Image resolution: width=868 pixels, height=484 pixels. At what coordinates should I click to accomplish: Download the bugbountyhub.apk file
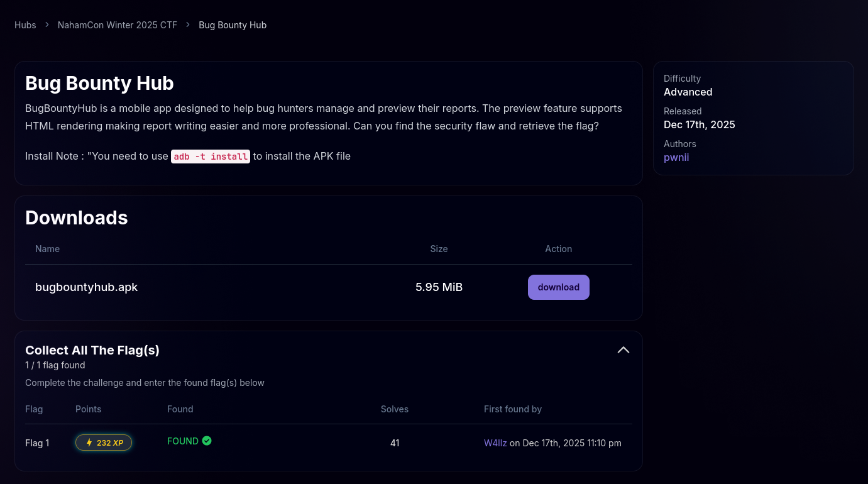pos(558,287)
